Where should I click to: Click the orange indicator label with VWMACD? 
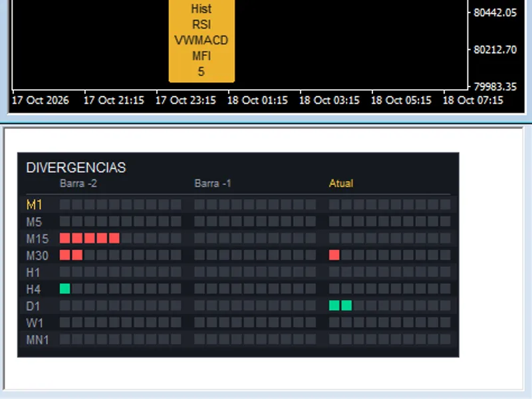coord(201,41)
